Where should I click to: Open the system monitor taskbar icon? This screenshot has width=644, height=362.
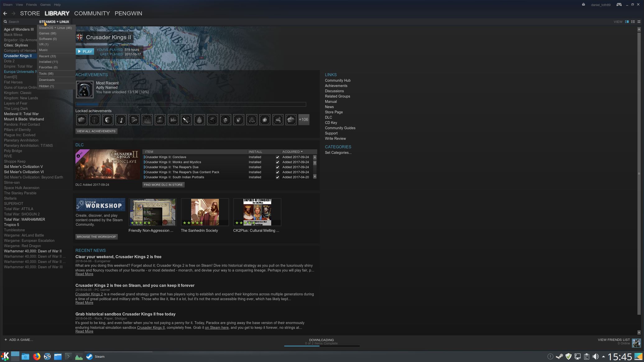pos(79,357)
